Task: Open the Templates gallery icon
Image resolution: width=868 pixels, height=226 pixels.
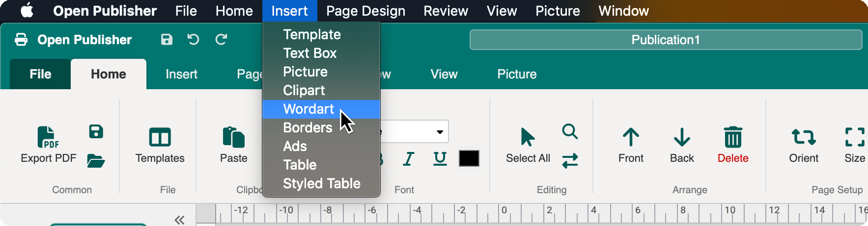Action: click(x=160, y=137)
